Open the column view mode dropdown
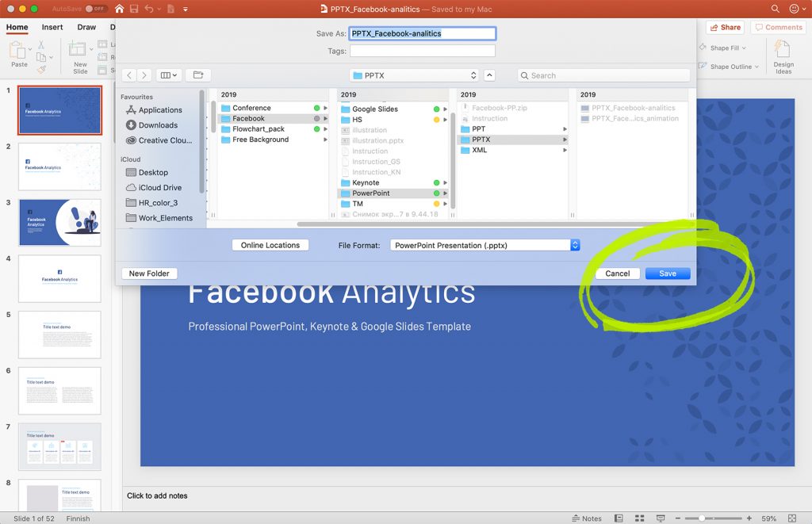The height and width of the screenshot is (524, 812). [x=168, y=75]
